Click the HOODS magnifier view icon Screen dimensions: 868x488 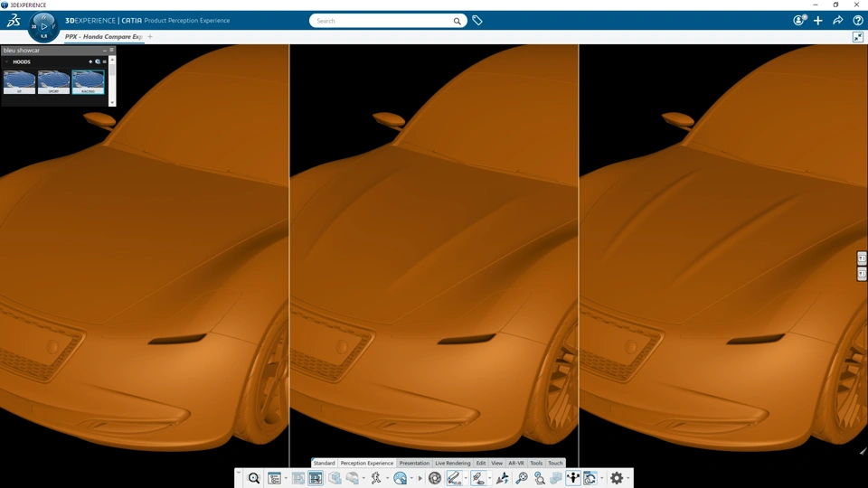pos(98,62)
